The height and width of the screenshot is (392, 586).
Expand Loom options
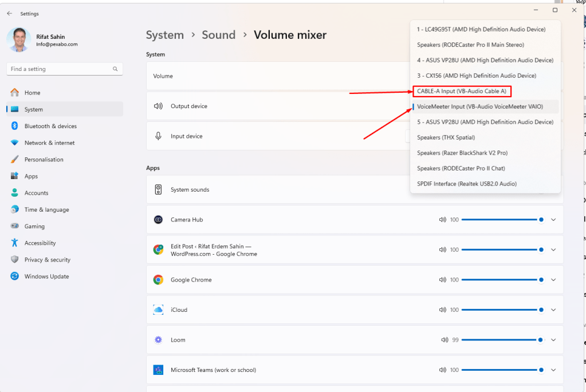[553, 340]
